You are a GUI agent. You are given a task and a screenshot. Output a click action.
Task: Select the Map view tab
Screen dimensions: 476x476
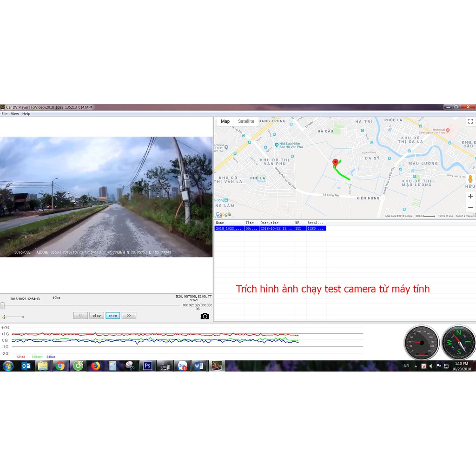tap(225, 121)
